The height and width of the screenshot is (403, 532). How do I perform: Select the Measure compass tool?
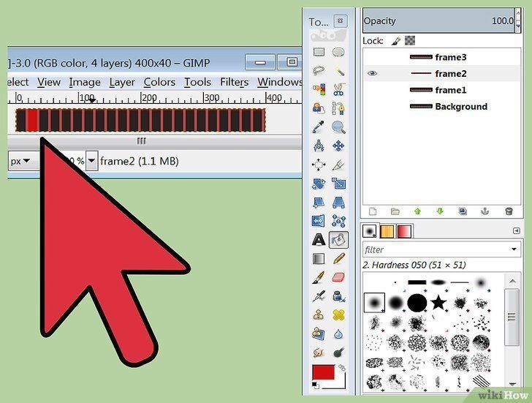point(319,146)
